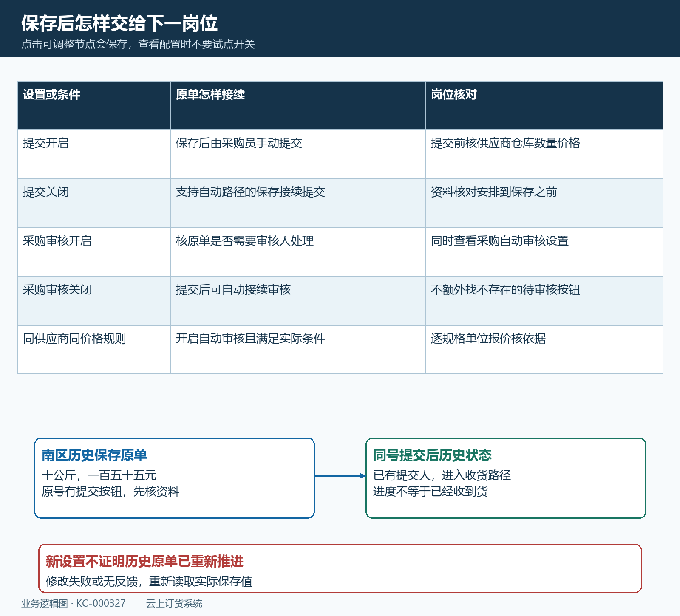Click footer text 业务逻辑图 · KC-000327
680x616 pixels.
coord(74,604)
